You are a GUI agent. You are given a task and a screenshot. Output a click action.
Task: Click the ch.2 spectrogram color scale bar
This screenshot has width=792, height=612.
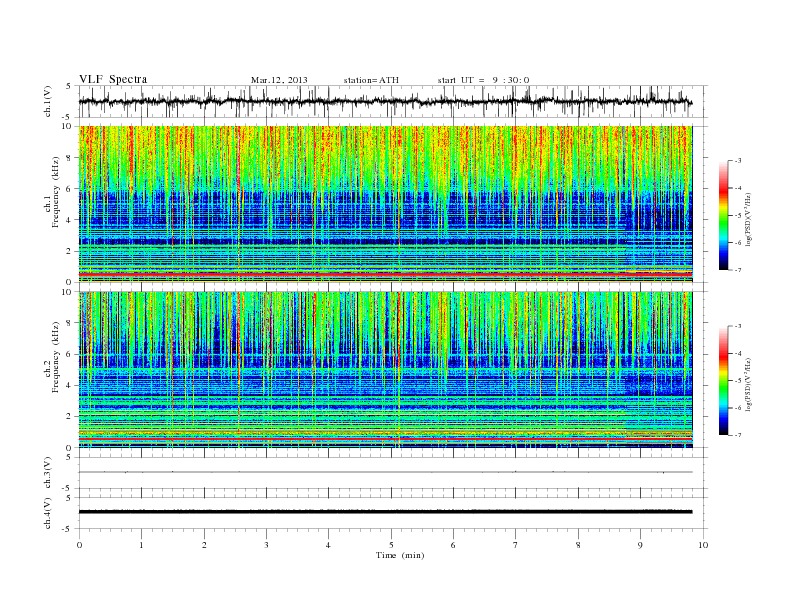pos(723,381)
